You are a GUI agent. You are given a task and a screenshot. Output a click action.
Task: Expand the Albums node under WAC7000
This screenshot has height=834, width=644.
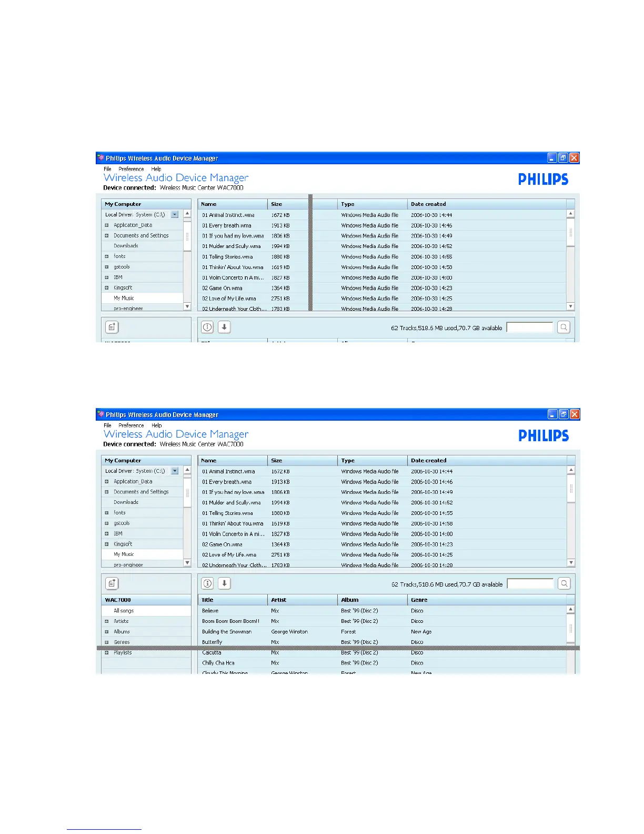pyautogui.click(x=107, y=632)
